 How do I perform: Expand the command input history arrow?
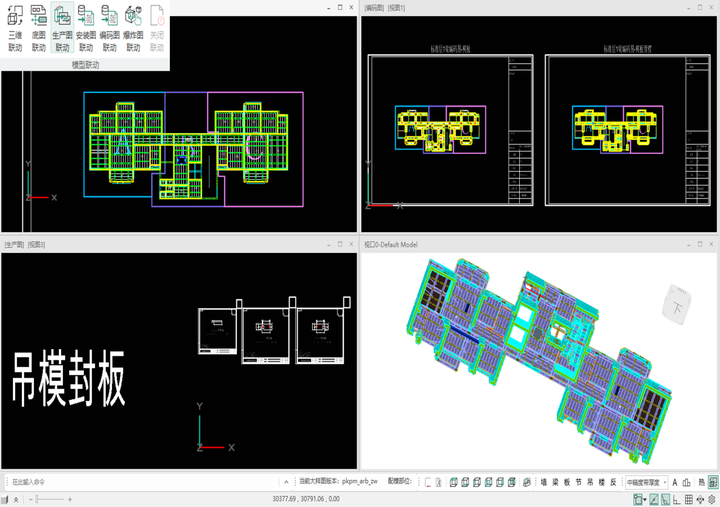pyautogui.click(x=286, y=482)
